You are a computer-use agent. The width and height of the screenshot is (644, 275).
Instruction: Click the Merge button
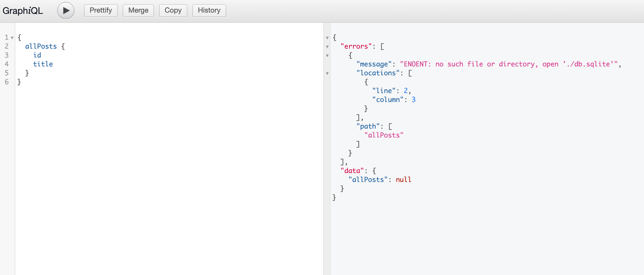pyautogui.click(x=138, y=10)
